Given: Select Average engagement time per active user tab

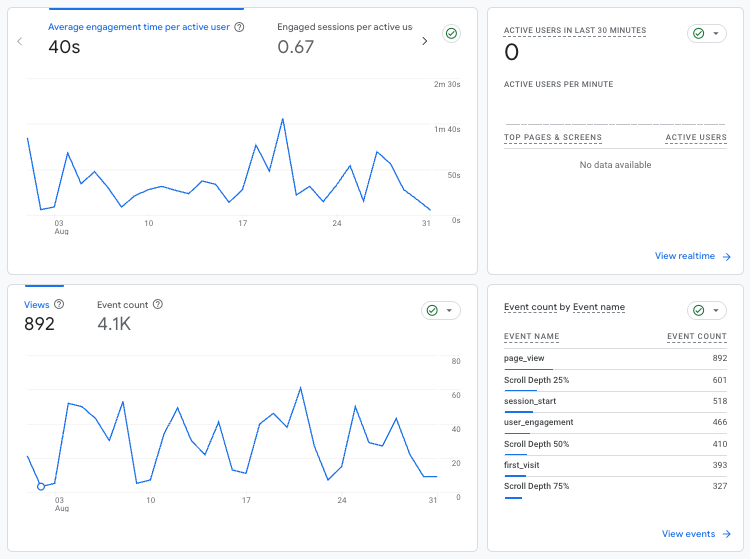Looking at the screenshot, I should pos(139,27).
